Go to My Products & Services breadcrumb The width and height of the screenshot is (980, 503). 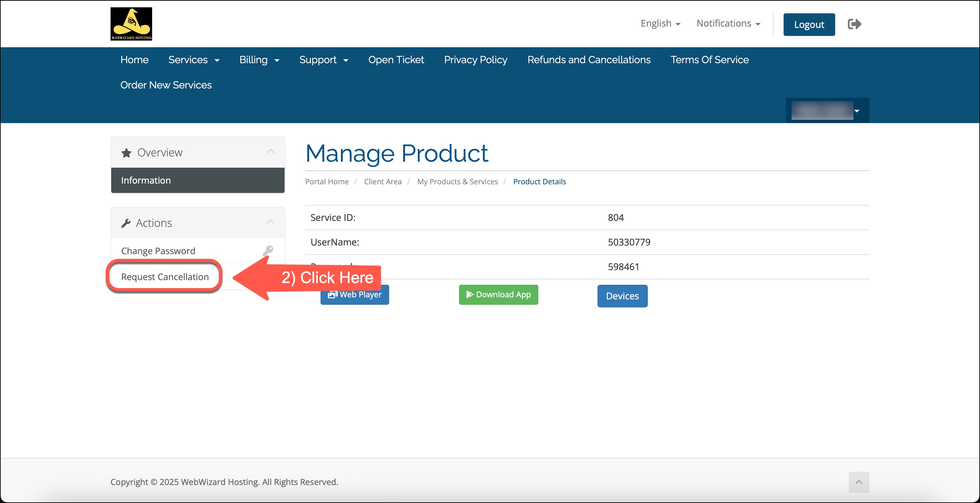[x=457, y=181]
